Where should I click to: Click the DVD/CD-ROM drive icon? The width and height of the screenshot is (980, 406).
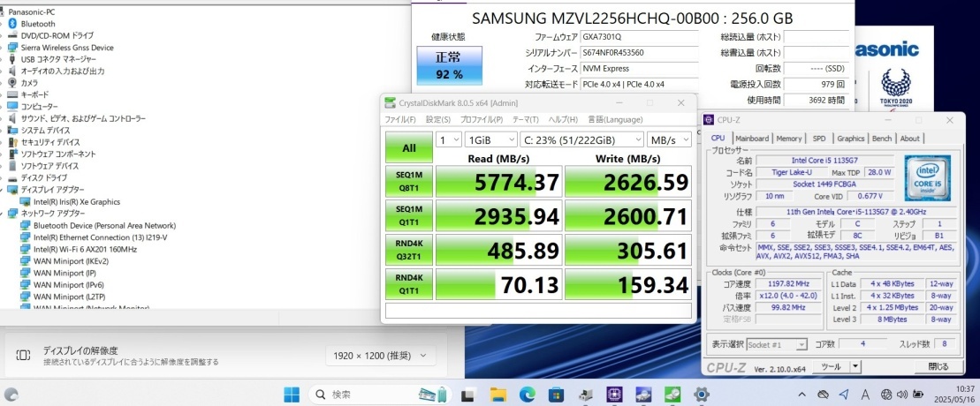12,35
